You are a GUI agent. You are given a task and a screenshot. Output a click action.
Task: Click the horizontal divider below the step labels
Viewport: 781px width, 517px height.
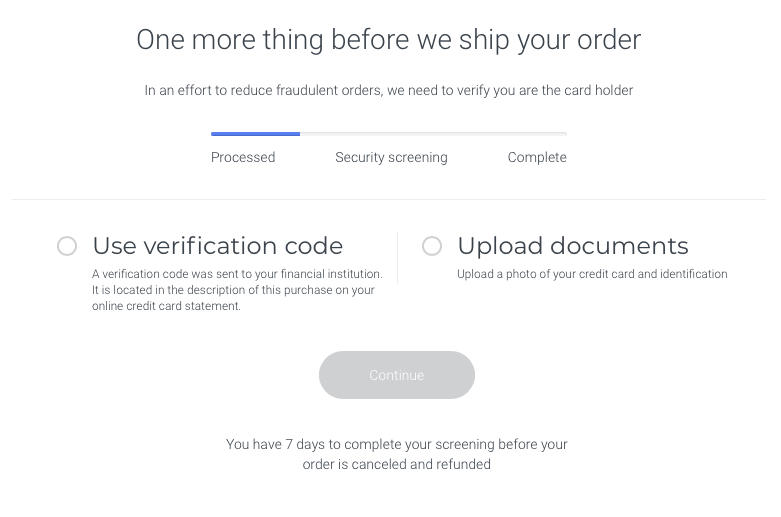[x=388, y=199]
